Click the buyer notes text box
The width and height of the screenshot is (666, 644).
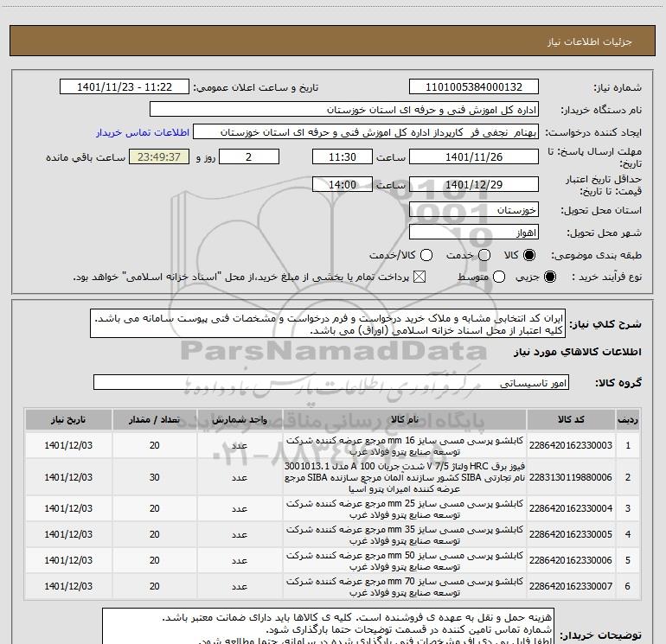coord(328,626)
